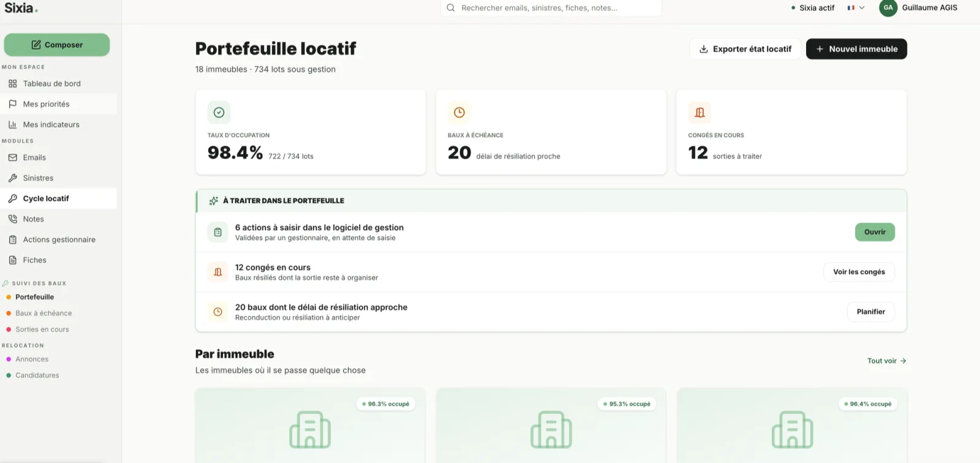Click the clipboard icon on the 6 actions row
The width and height of the screenshot is (980, 463).
coord(217,232)
